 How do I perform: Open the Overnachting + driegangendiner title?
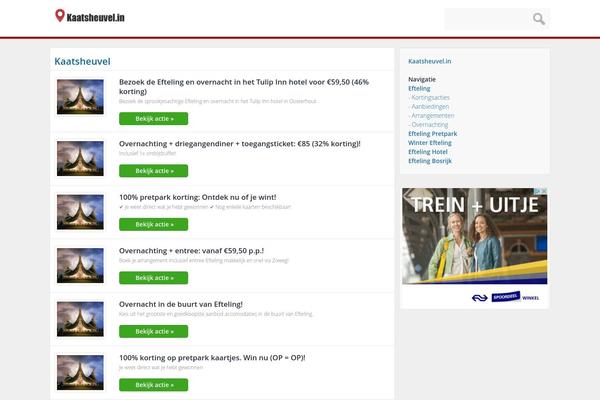click(240, 144)
